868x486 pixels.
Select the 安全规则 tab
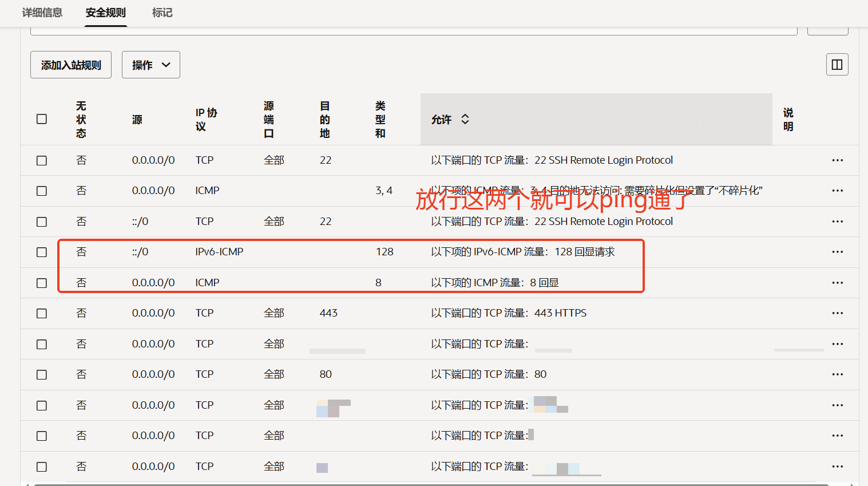[106, 13]
